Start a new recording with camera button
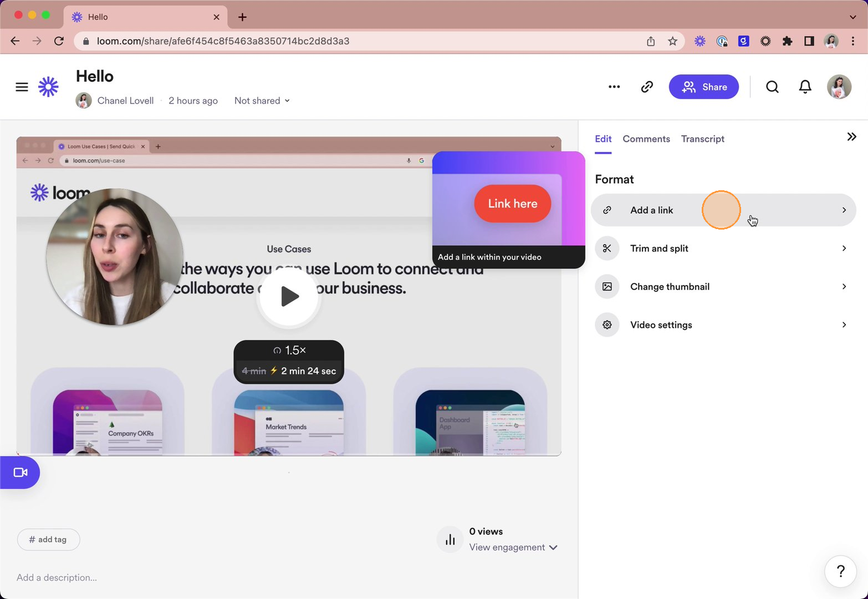Screen dimensions: 868x599 (20, 473)
